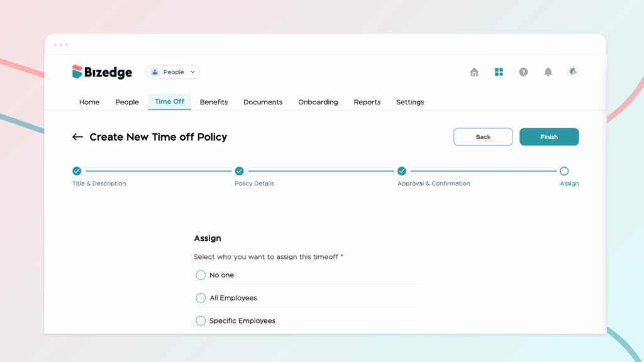Jump to the Policy Details step
The width and height of the screenshot is (644, 362).
pyautogui.click(x=239, y=171)
